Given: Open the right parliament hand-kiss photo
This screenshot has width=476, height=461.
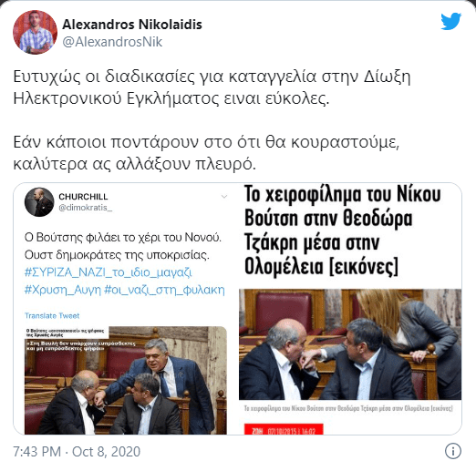Looking at the screenshot, I should point(350,344).
